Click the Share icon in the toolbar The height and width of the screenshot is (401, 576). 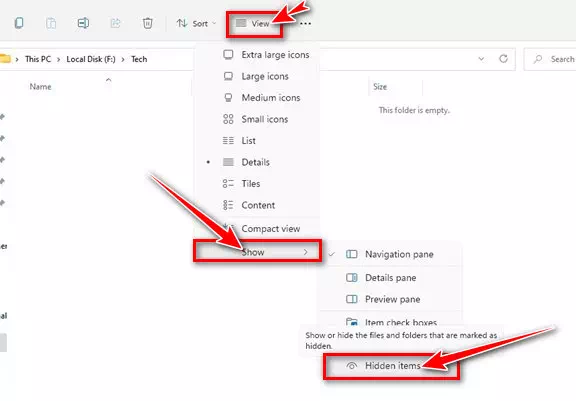(115, 23)
